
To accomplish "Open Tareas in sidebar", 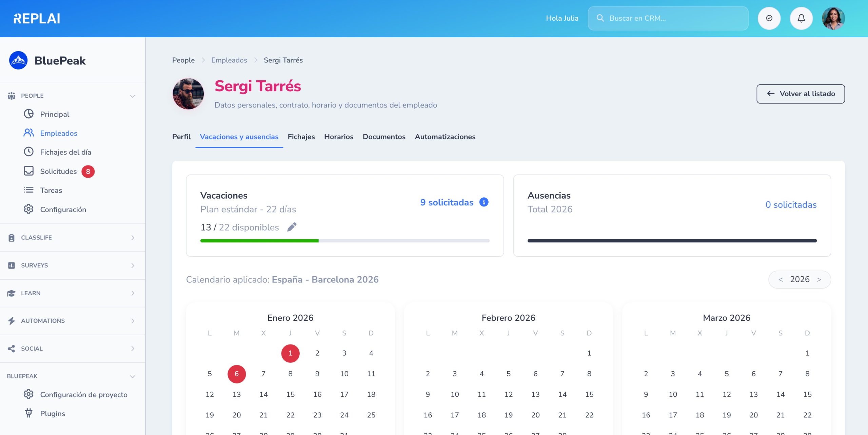I will 51,190.
